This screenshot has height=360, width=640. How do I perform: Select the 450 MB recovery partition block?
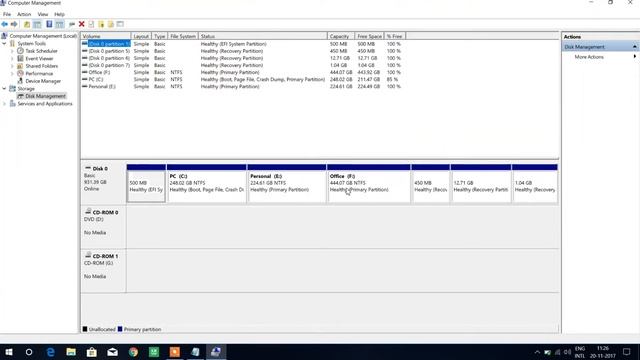431,183
